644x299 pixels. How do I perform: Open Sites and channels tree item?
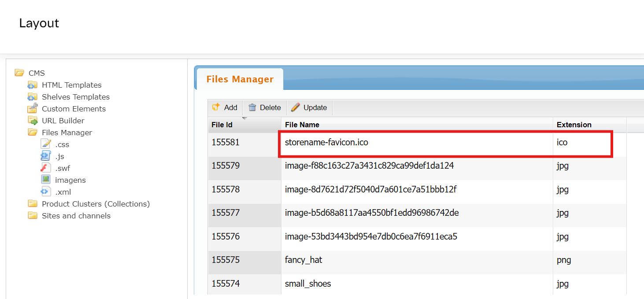click(x=76, y=216)
